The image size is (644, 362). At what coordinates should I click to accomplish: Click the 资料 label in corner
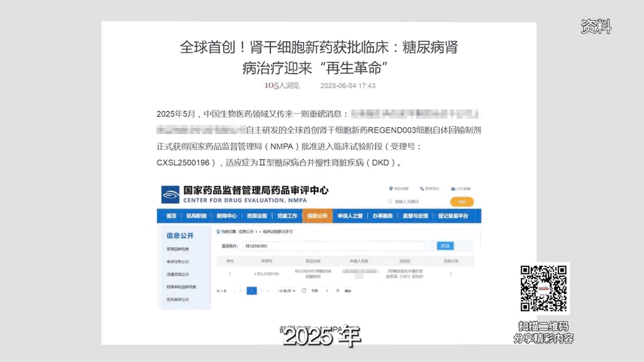point(596,26)
